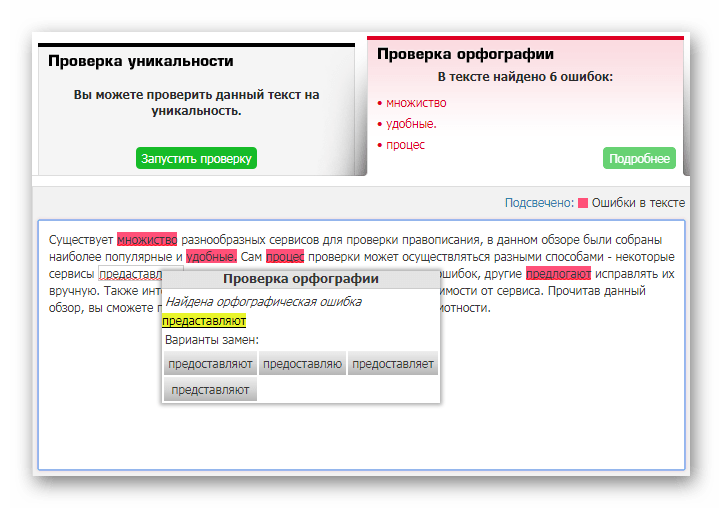Viewport: 722px width, 508px height.
Task: Choose replacement variant предоставляют
Action: tap(210, 364)
